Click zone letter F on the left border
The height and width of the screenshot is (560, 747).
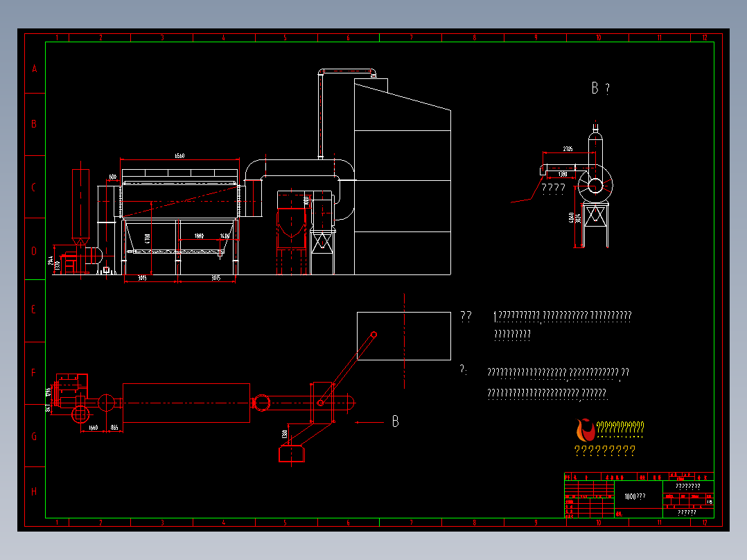coord(33,373)
